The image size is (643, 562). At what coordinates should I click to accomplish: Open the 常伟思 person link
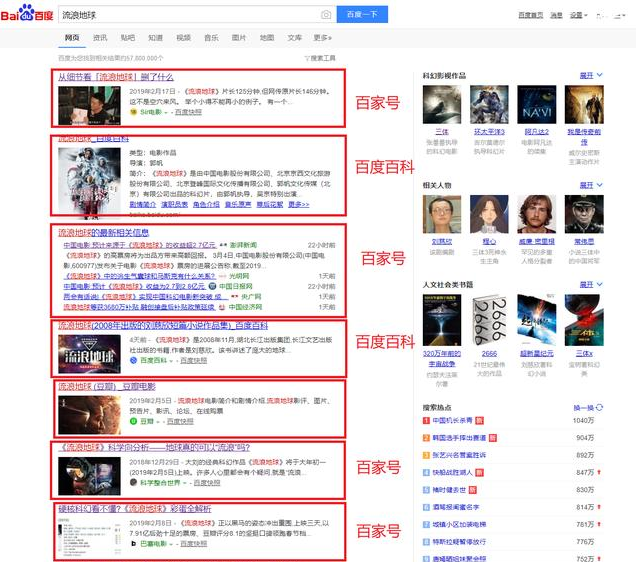point(584,242)
